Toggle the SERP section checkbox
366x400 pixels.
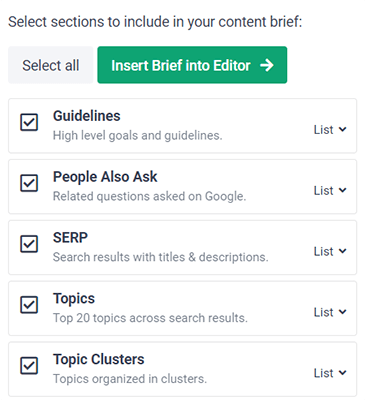click(x=29, y=244)
